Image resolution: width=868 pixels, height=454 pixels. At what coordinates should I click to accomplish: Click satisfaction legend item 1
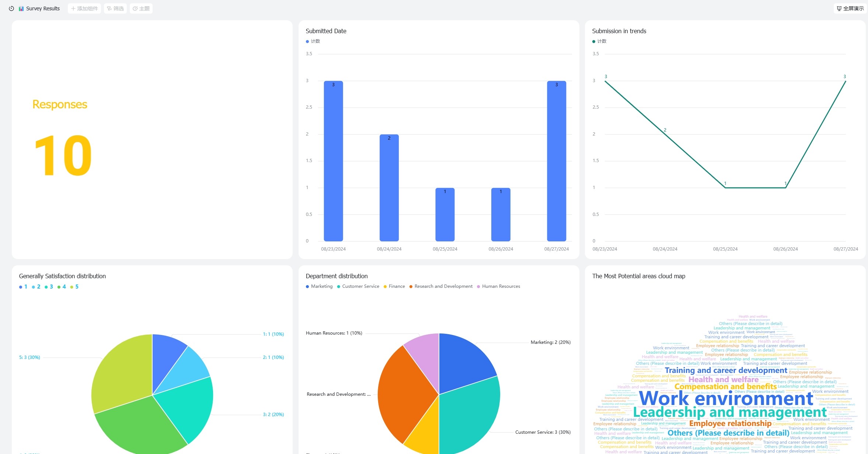(23, 287)
